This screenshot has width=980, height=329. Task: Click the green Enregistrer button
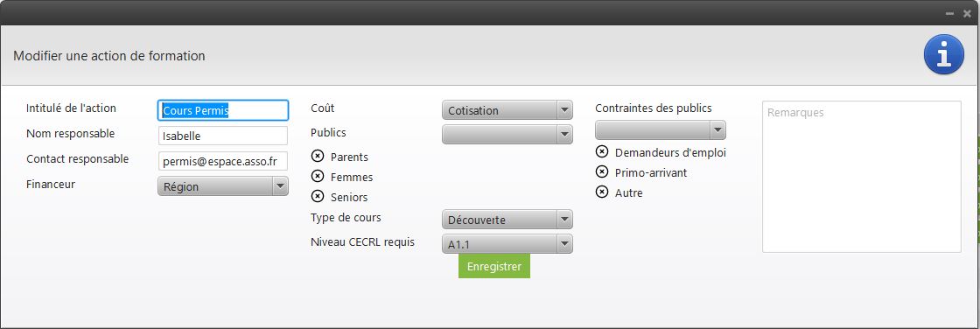pyautogui.click(x=494, y=267)
